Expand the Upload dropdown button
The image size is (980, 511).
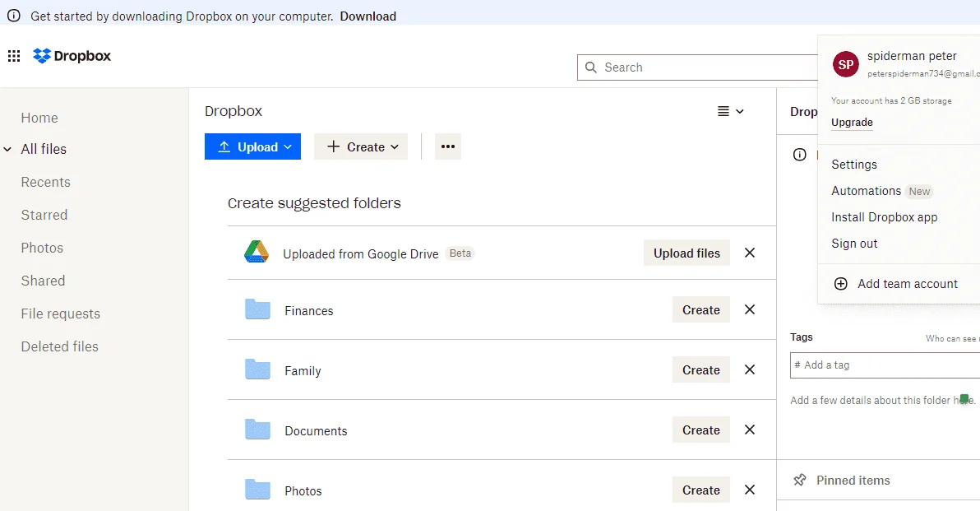[x=252, y=146]
